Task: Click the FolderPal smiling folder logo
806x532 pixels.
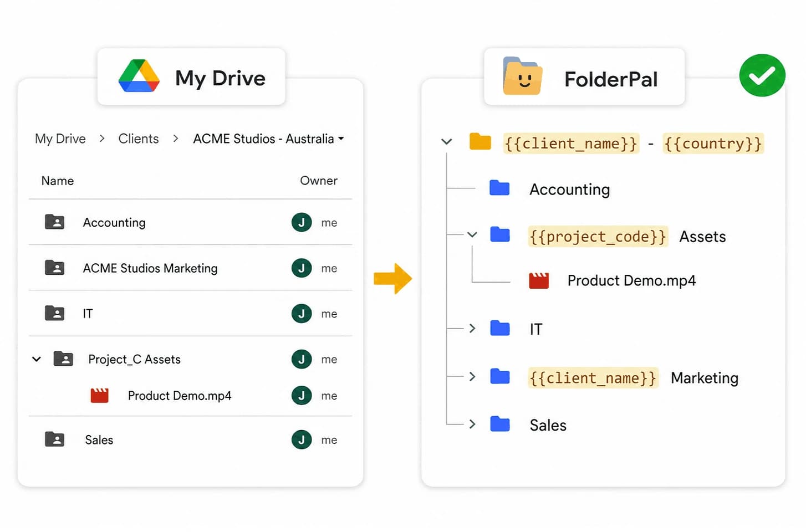Action: click(522, 76)
